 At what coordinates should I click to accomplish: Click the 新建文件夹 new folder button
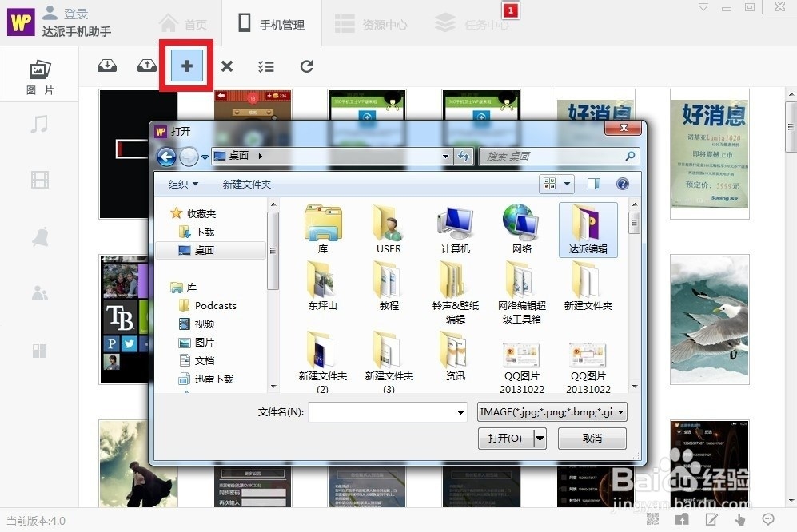246,184
